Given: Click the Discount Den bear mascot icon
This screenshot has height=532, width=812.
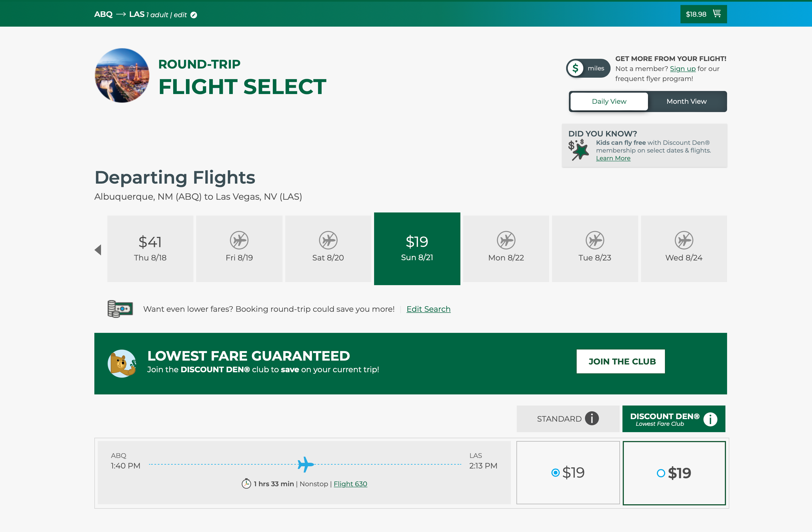Looking at the screenshot, I should coord(122,364).
